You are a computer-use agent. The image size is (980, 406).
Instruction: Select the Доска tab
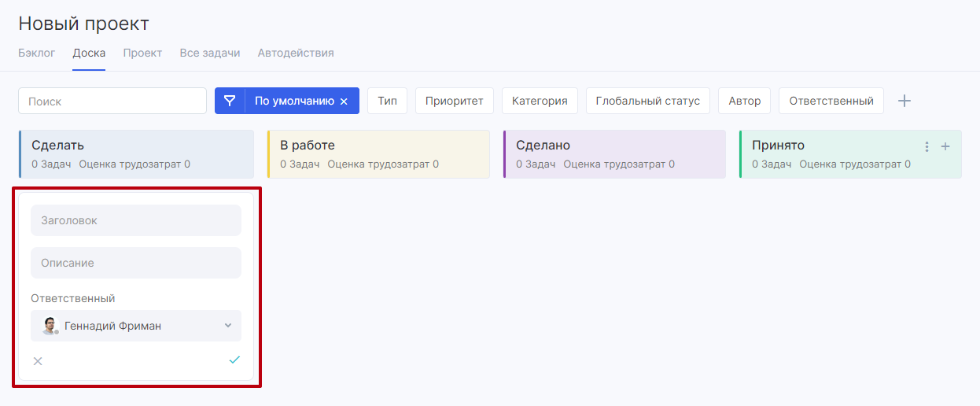pos(89,53)
